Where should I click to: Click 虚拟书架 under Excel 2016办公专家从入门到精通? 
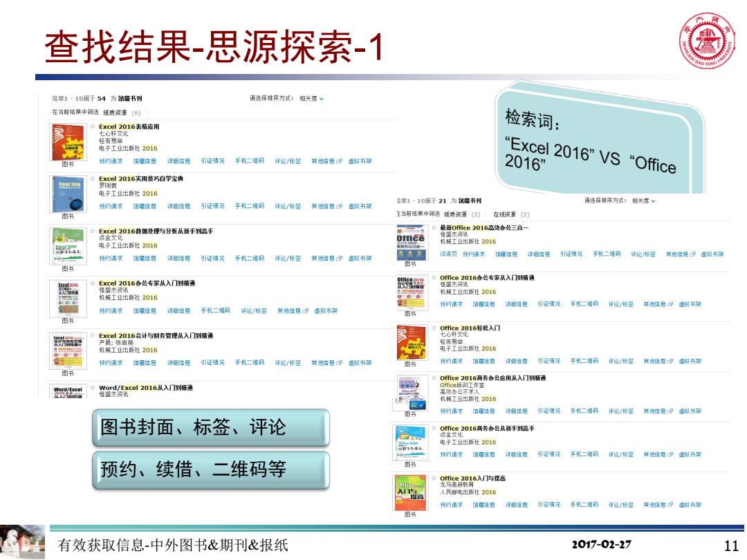[326, 310]
